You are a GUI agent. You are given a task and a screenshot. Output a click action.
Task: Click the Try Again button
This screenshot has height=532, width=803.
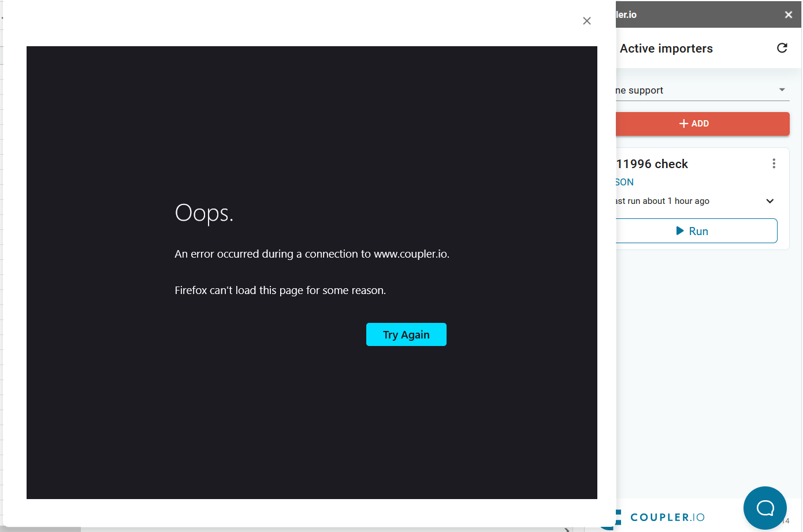(406, 334)
